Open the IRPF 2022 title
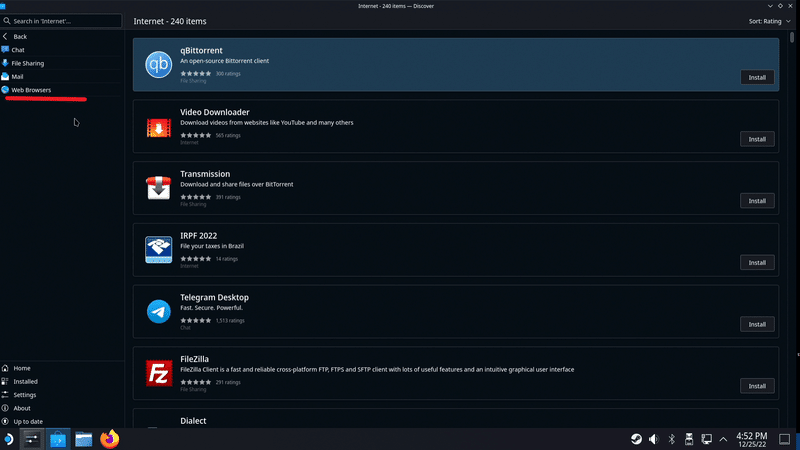 [x=198, y=236]
